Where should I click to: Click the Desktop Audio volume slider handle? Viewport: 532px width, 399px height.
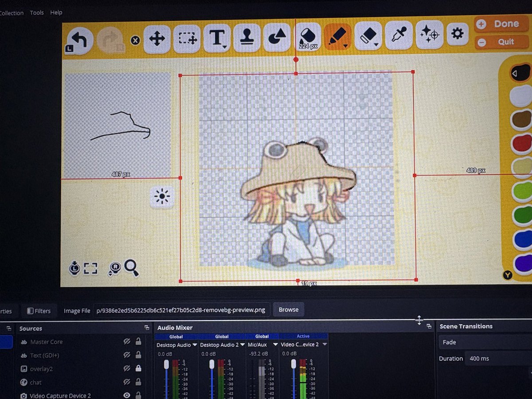click(x=166, y=364)
